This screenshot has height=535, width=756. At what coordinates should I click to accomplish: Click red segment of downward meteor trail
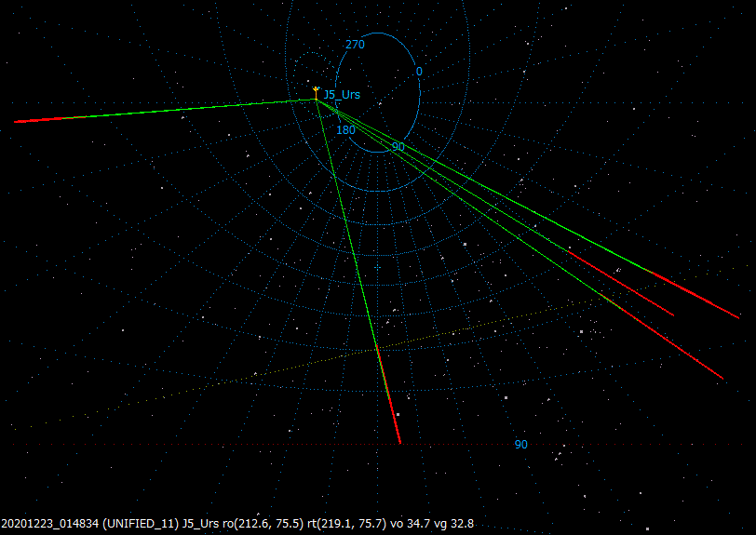(388, 395)
